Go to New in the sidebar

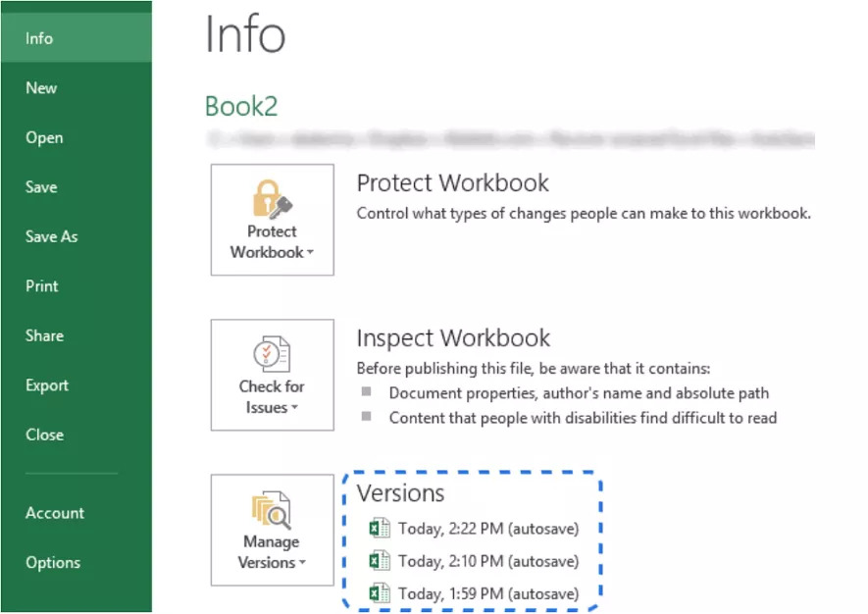41,88
